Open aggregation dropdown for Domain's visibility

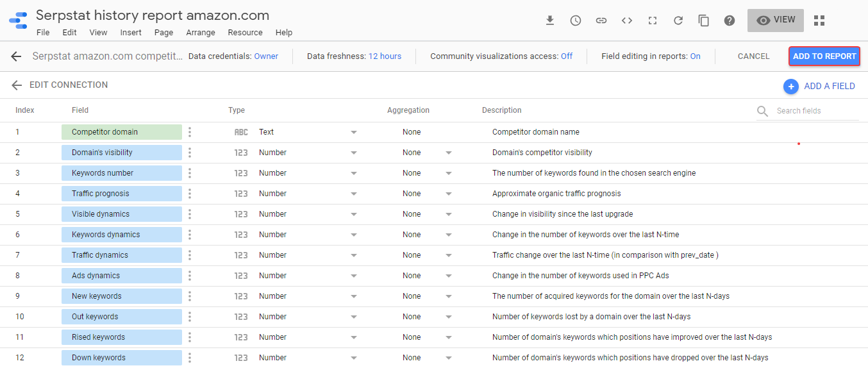449,153
